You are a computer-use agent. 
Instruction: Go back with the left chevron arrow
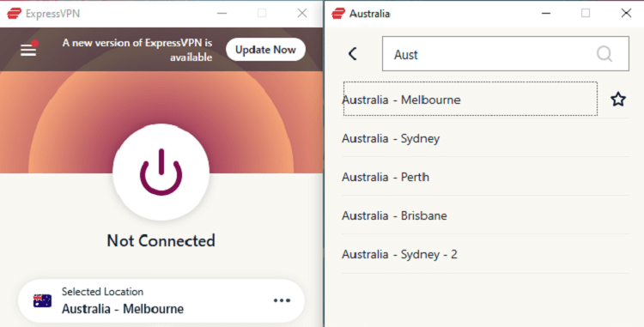tap(352, 54)
